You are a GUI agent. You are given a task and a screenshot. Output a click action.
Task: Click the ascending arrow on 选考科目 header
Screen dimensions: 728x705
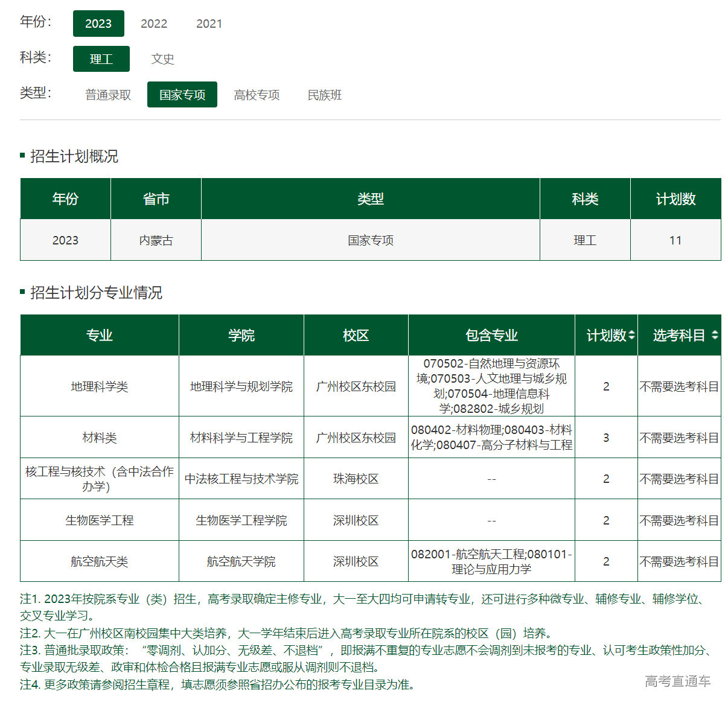715,331
